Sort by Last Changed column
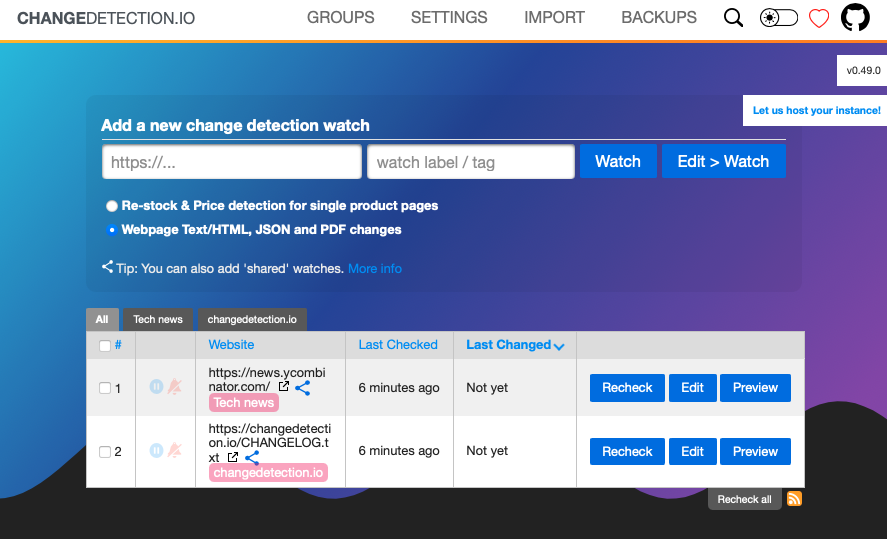The width and height of the screenshot is (887, 539). (x=515, y=345)
